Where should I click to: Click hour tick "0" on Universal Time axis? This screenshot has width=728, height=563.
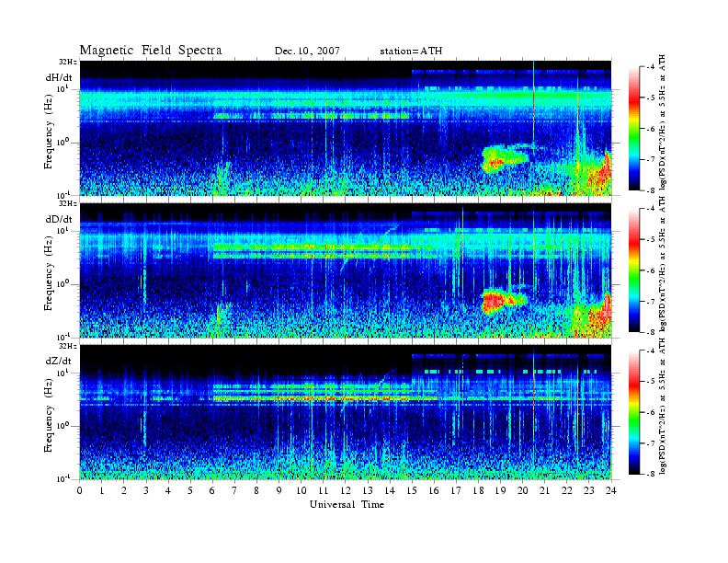[80, 490]
